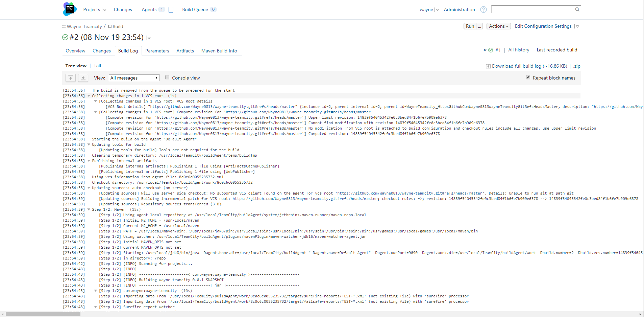This screenshot has width=644, height=317.
Task: Open the All messages view dropdown
Action: [134, 78]
